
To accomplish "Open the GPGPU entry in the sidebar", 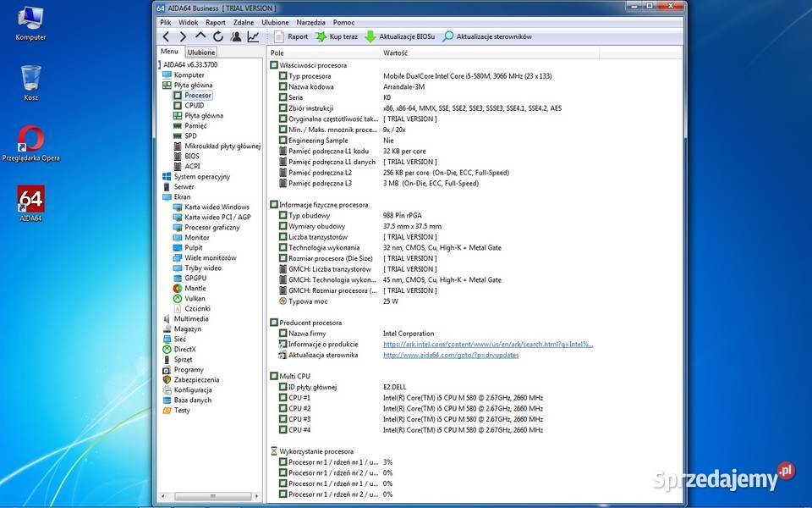I will pos(195,279).
